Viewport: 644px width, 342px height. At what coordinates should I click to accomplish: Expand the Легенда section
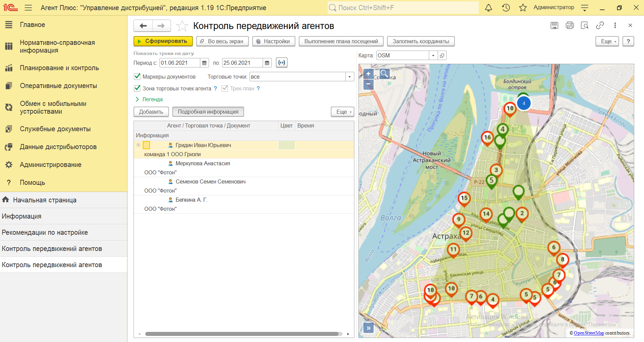click(149, 99)
